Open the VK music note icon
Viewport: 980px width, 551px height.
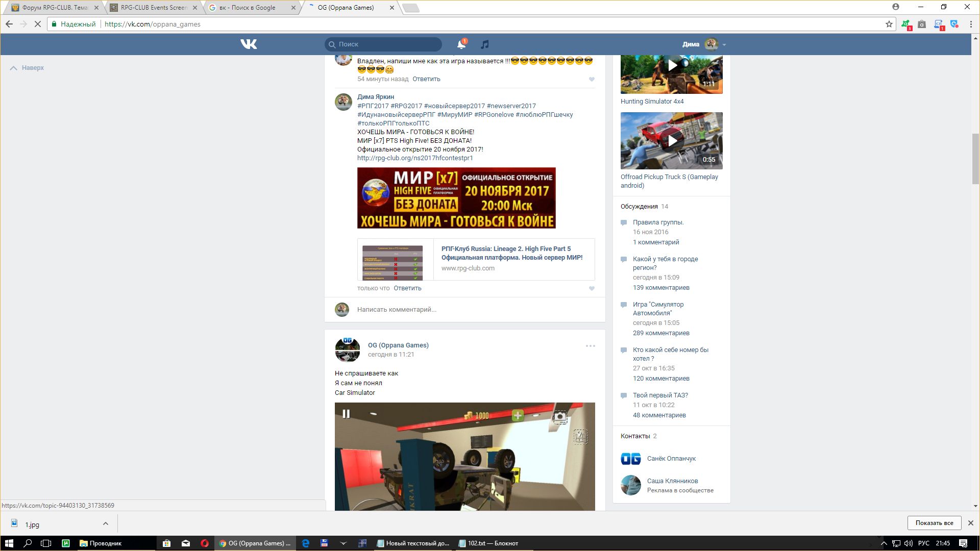(485, 44)
